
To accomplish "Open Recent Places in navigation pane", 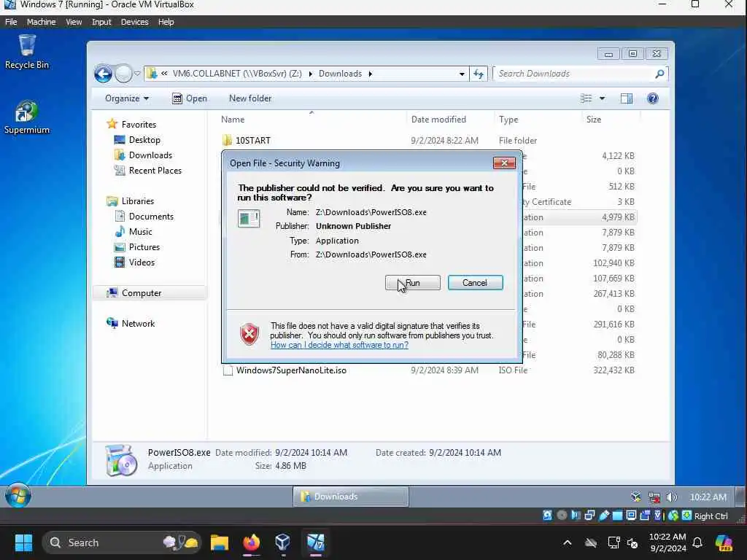I will click(155, 171).
